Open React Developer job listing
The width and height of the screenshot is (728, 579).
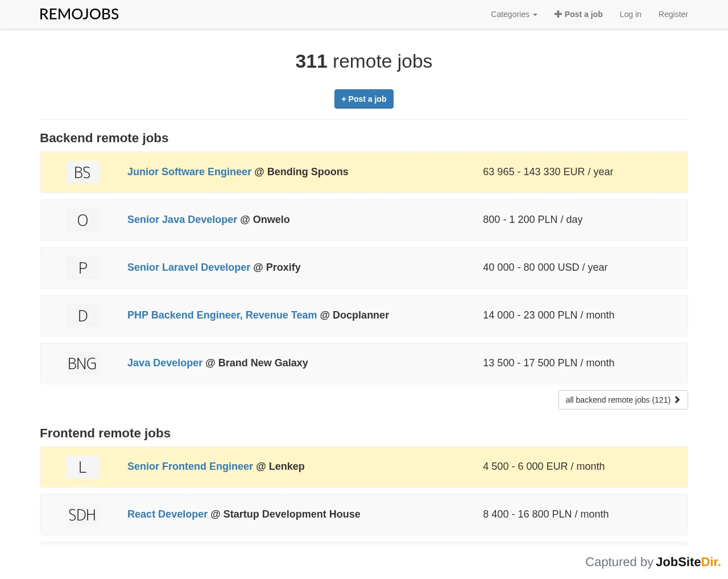167,514
